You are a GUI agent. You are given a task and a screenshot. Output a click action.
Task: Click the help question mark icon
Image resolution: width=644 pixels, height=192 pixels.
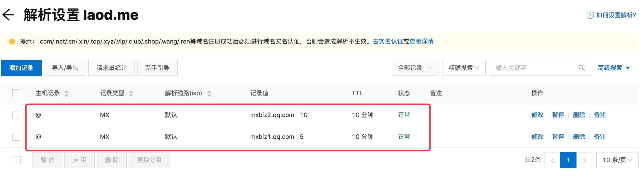590,15
